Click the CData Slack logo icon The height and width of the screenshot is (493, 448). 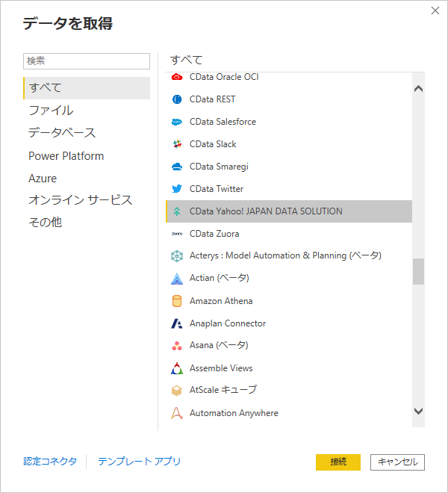[x=177, y=144]
